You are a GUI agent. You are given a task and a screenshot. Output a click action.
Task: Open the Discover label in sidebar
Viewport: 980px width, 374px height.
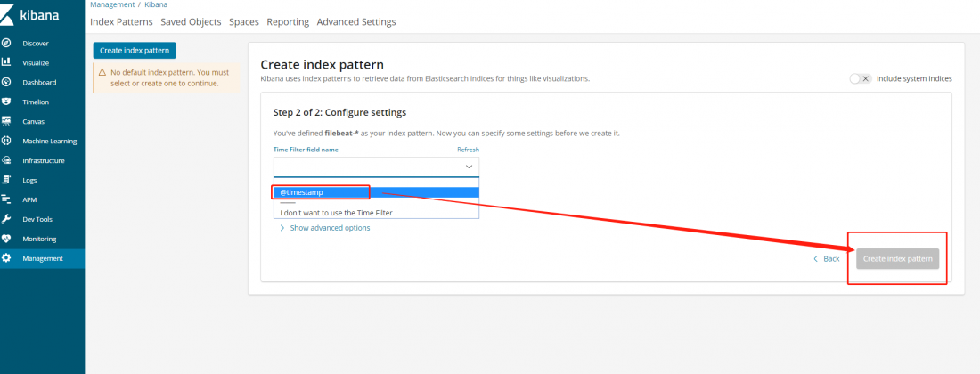tap(36, 44)
